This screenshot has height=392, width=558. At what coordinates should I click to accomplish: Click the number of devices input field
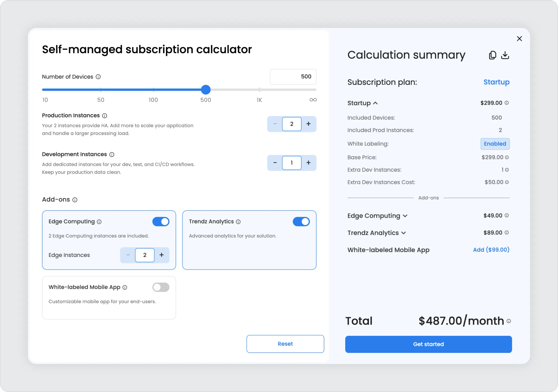coord(293,77)
